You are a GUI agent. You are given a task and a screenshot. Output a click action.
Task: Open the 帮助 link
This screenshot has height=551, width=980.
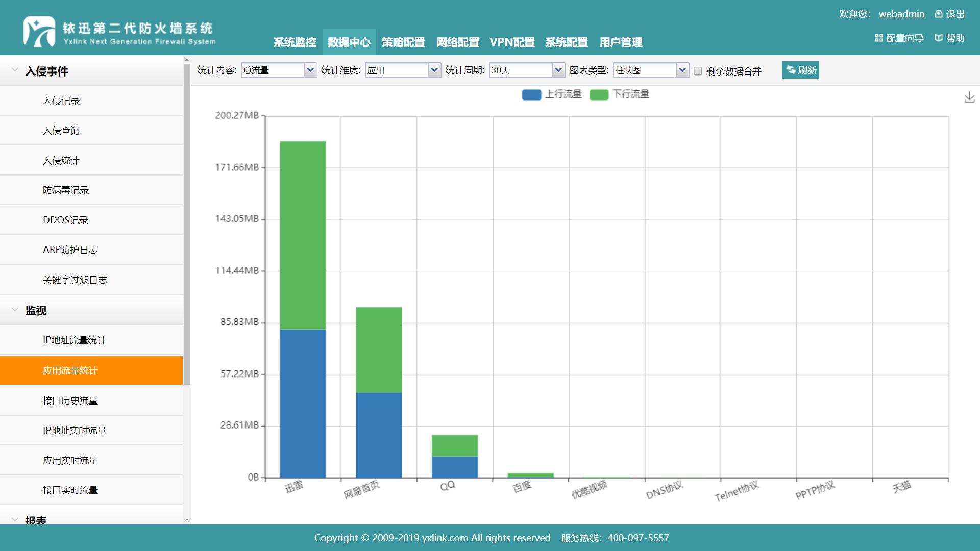tap(955, 38)
